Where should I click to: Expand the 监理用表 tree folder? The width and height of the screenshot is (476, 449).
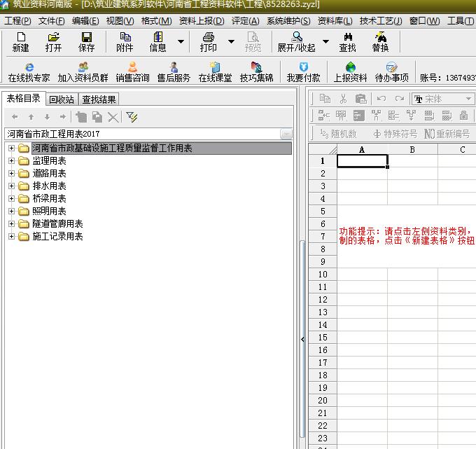pos(11,161)
